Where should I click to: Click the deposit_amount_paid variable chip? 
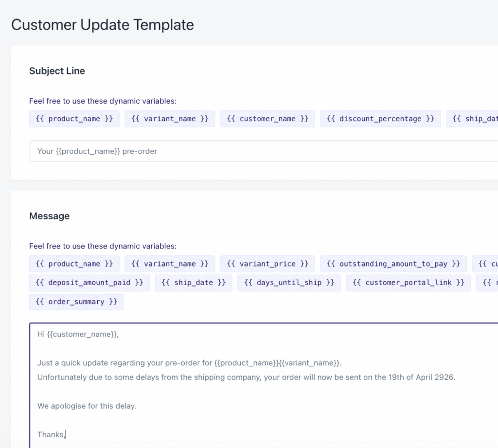[89, 283]
